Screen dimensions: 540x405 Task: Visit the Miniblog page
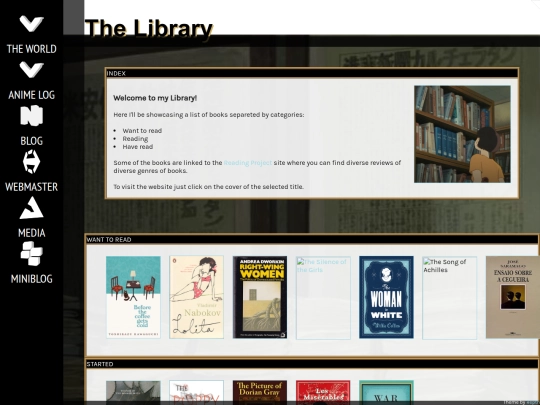tap(31, 279)
